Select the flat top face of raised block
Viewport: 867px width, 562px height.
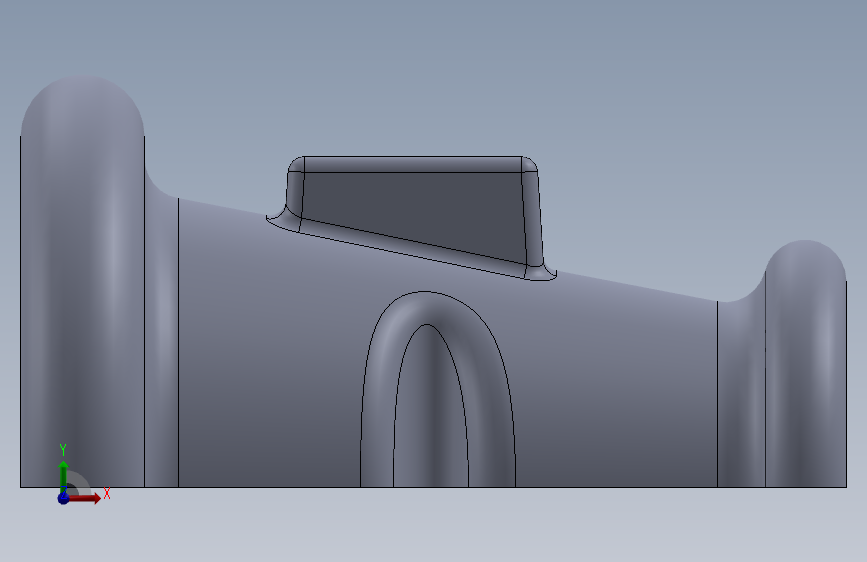413,164
